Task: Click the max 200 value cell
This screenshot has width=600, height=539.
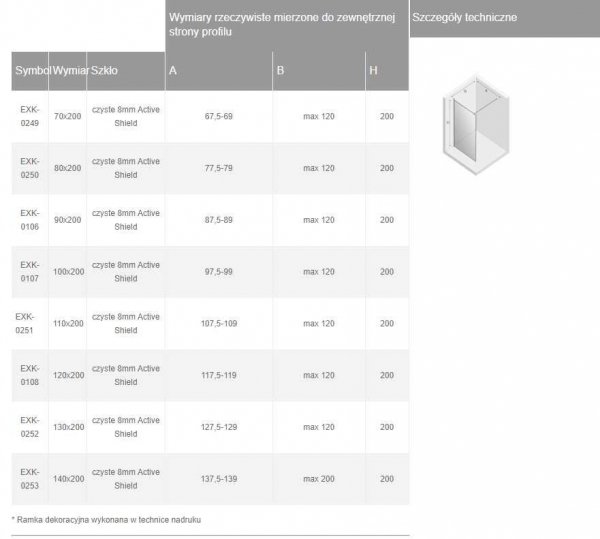Action: pyautogui.click(x=319, y=479)
